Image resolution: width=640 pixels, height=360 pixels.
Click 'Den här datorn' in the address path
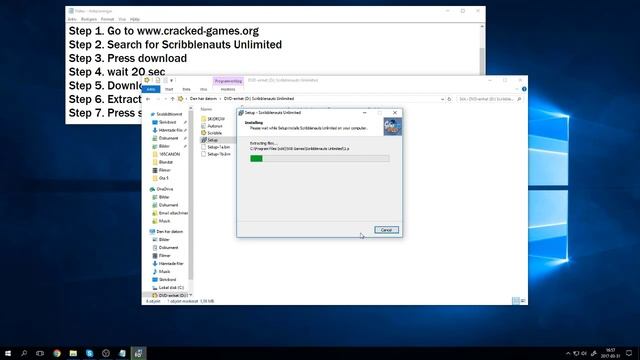(203, 99)
